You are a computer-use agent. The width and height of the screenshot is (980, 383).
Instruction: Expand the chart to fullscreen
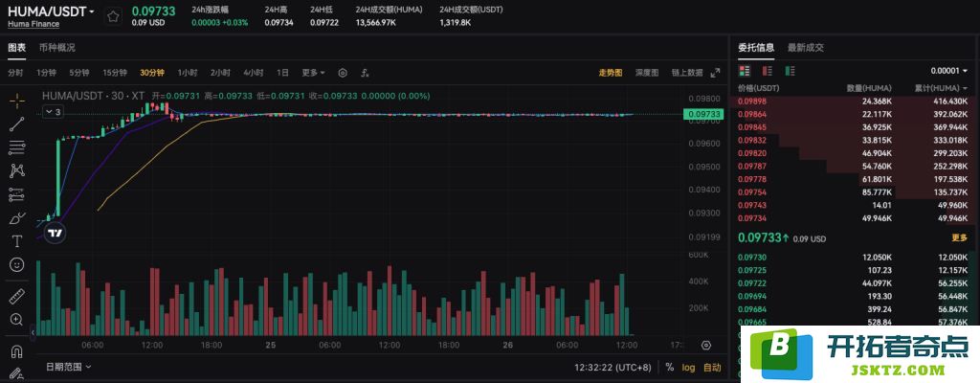(x=715, y=73)
